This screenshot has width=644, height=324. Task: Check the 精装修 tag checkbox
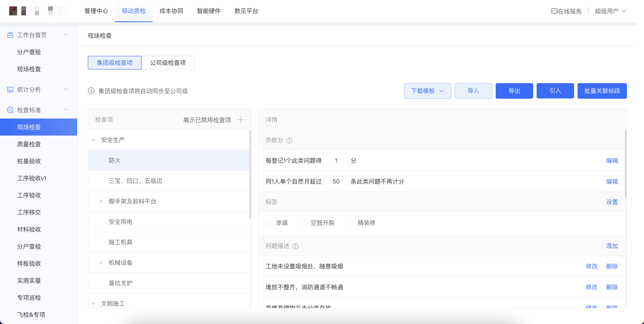click(x=350, y=223)
